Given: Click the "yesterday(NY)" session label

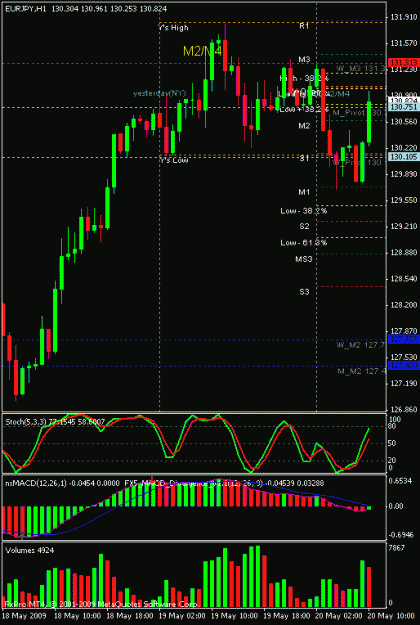Looking at the screenshot, I should 160,93.
